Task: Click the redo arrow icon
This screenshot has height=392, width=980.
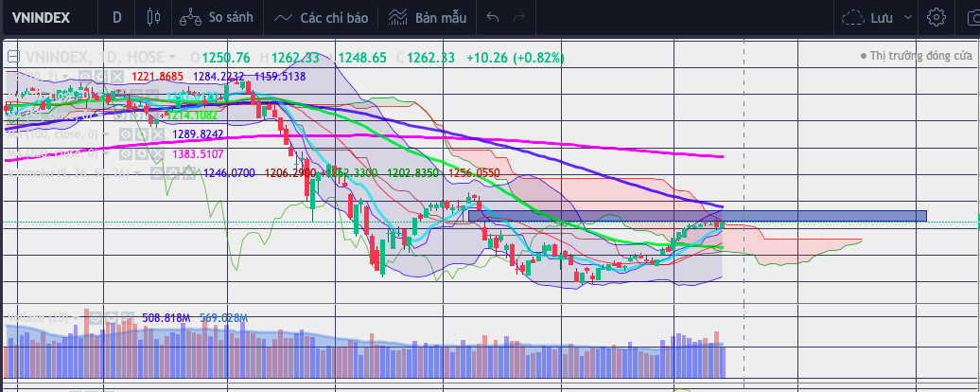Action: 518,17
